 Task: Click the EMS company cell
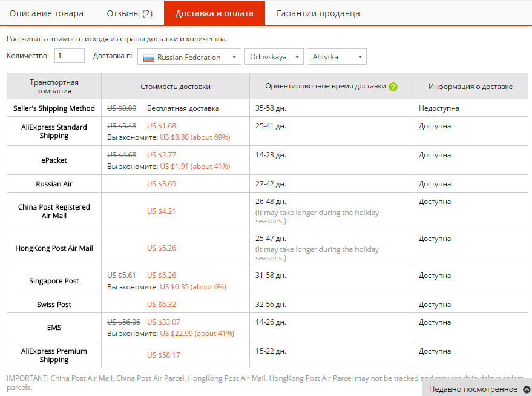tap(54, 328)
